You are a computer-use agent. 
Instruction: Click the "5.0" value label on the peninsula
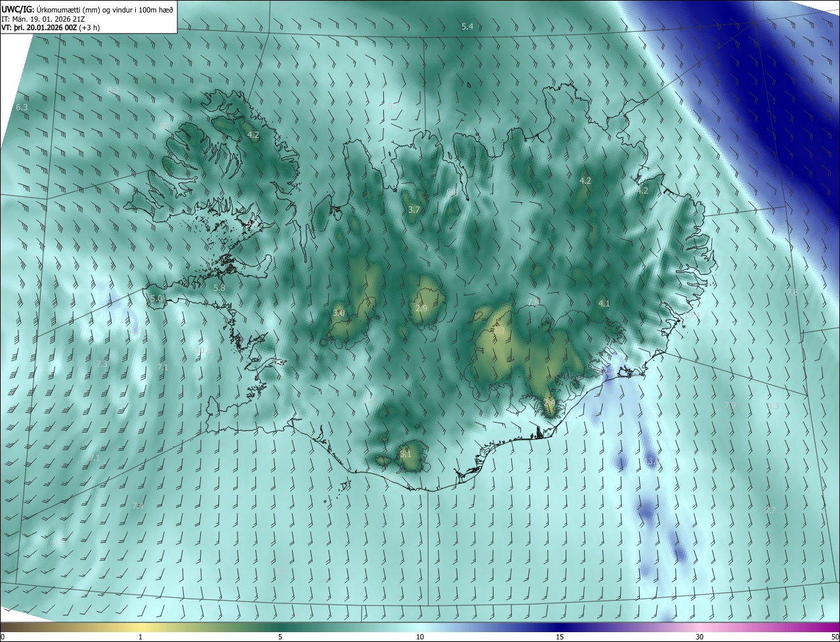click(156, 299)
